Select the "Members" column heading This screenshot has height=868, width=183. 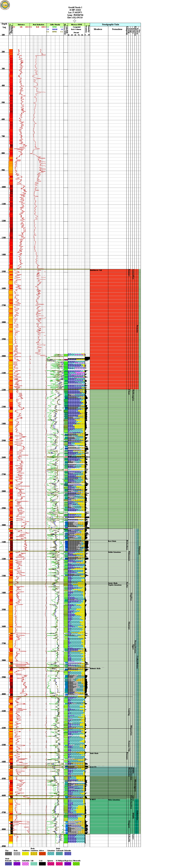pyautogui.click(x=98, y=29)
